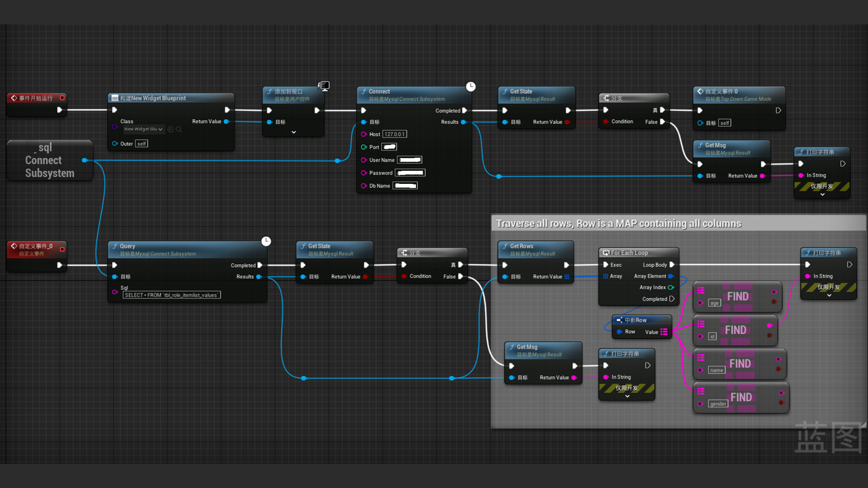
Task: Expand the 打印字符串 node below For Each Loop
Action: pyautogui.click(x=627, y=396)
